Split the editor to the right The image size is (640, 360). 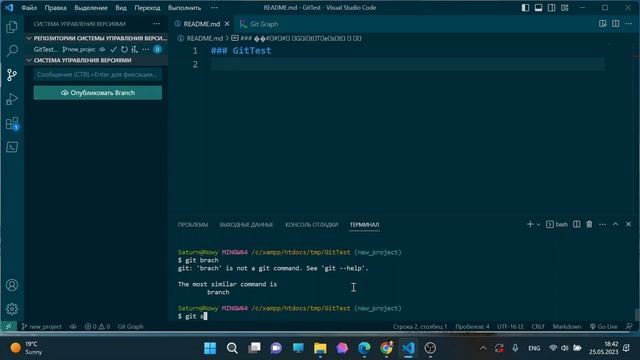[616, 24]
